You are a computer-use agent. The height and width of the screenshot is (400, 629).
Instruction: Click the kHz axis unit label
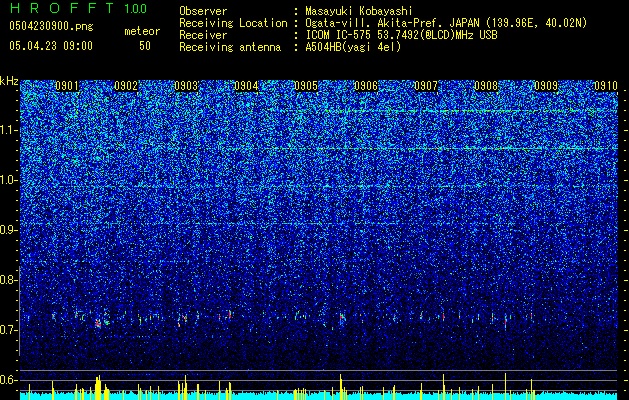pos(9,81)
